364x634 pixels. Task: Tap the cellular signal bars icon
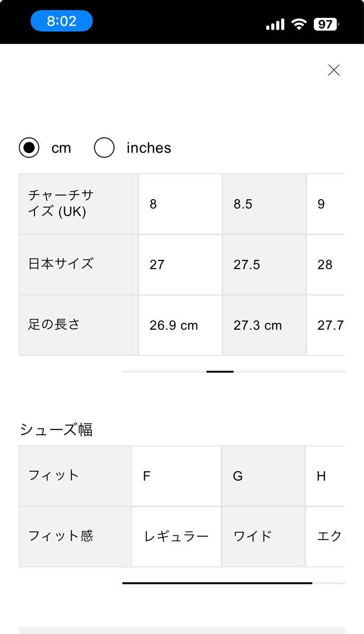pos(275,24)
